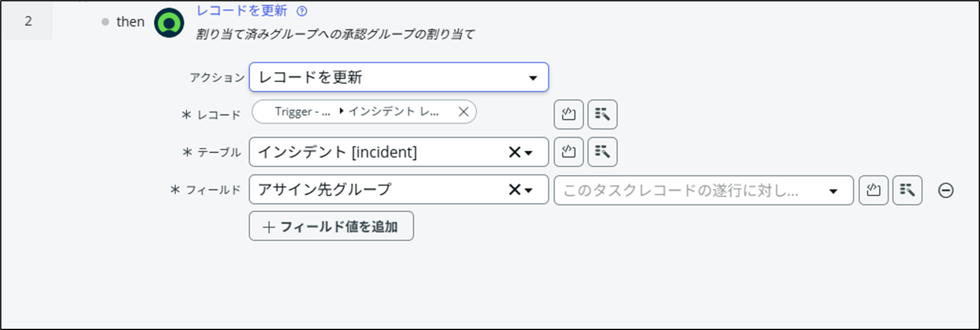Image resolution: width=980 pixels, height=330 pixels.
Task: Toggle script editor for the テーブル row
Action: pos(568,152)
